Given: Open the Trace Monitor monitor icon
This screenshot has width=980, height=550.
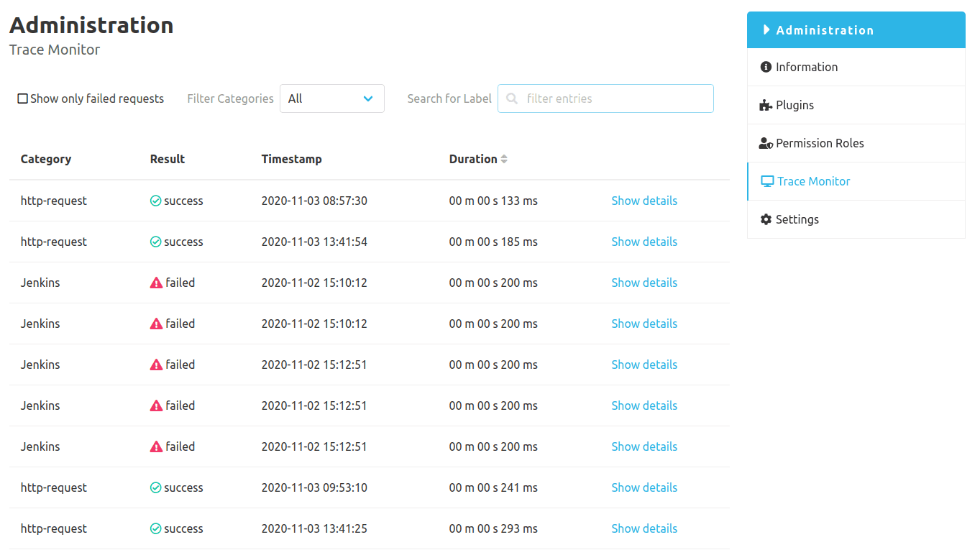Looking at the screenshot, I should pyautogui.click(x=766, y=180).
